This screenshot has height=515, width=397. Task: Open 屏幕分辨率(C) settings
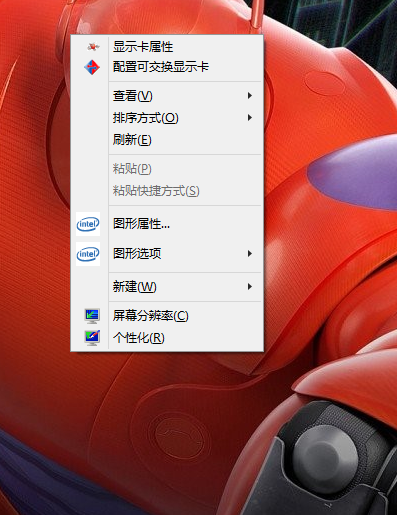(x=167, y=316)
